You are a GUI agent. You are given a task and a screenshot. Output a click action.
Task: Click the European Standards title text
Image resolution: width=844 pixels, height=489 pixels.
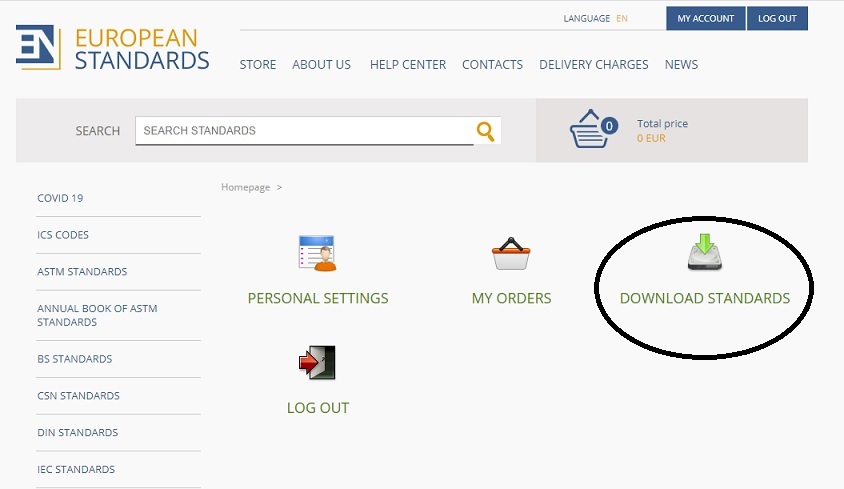(x=142, y=49)
